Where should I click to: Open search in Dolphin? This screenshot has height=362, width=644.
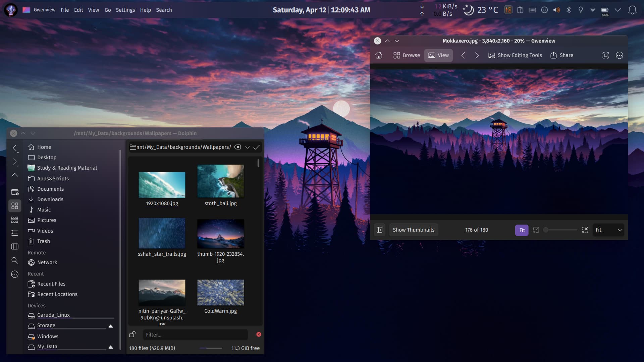coord(15,260)
